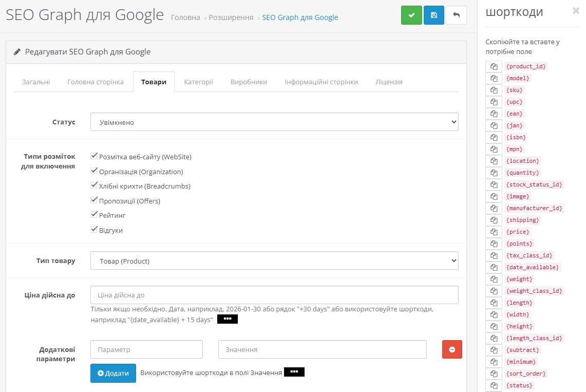
Task: Close the шорткоди side panel
Action: [x=576, y=11]
